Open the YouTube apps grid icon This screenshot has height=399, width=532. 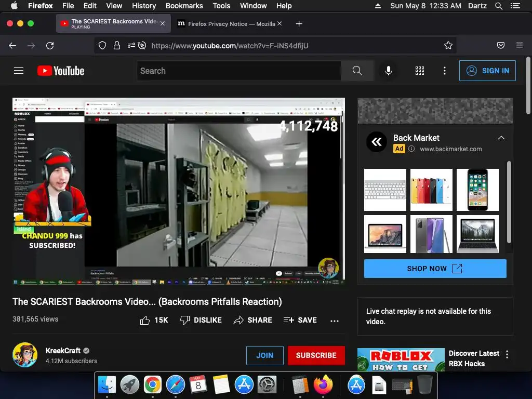tap(420, 71)
